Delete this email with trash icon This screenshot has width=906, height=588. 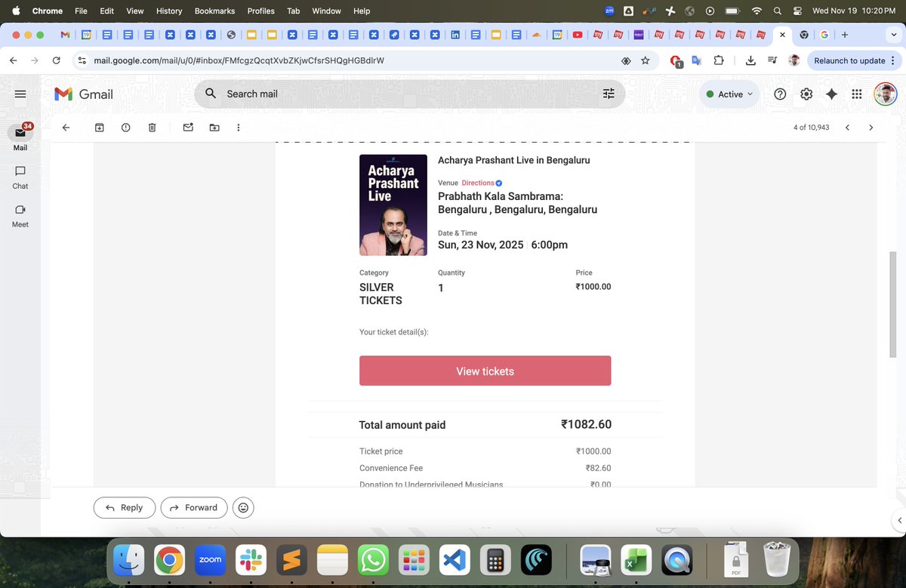tap(152, 128)
